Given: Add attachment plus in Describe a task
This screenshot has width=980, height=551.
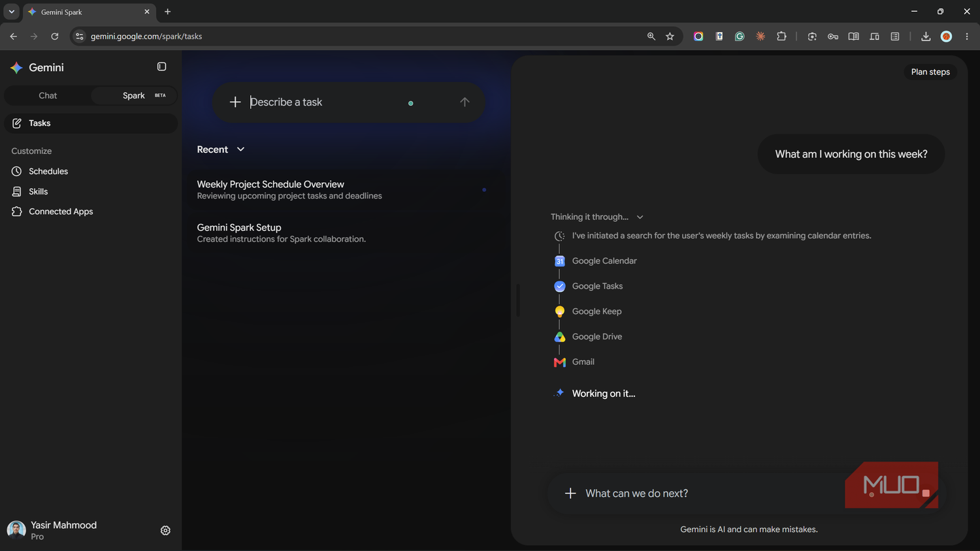Looking at the screenshot, I should (x=235, y=102).
